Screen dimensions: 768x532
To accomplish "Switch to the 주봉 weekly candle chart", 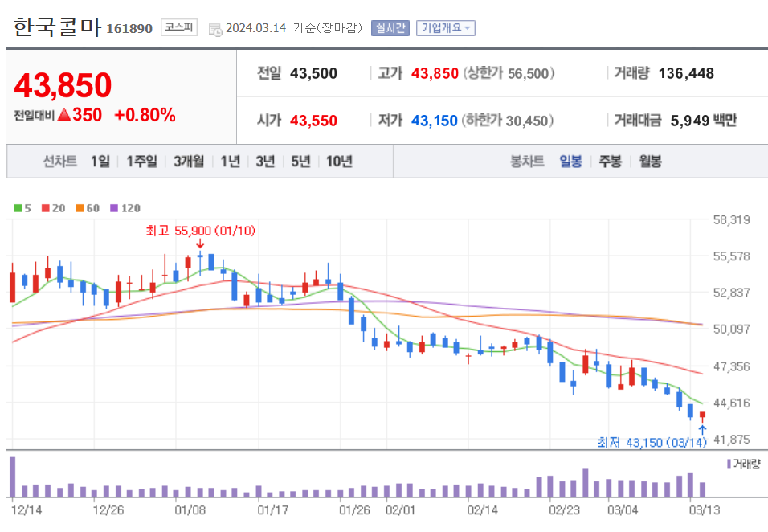I will pos(611,162).
